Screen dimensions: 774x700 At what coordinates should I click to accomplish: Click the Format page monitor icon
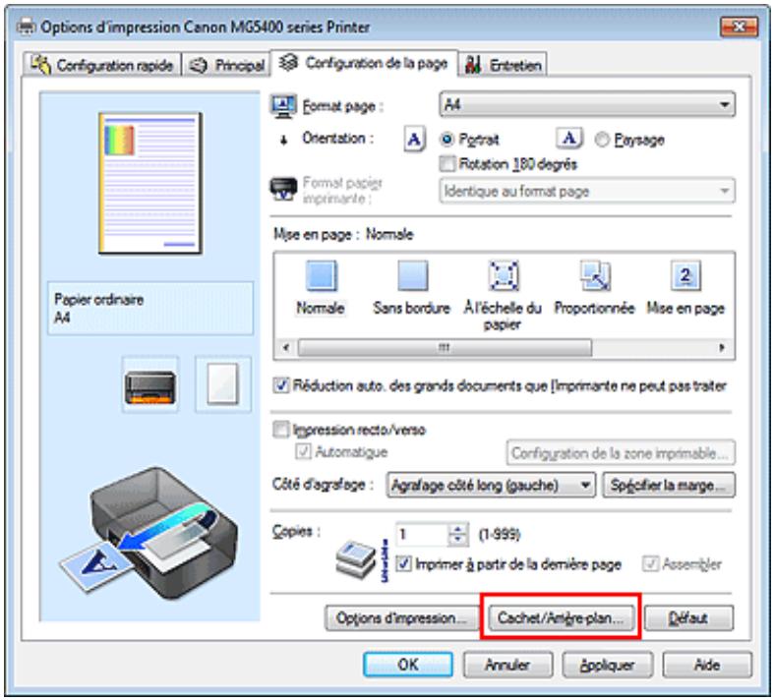(x=283, y=106)
